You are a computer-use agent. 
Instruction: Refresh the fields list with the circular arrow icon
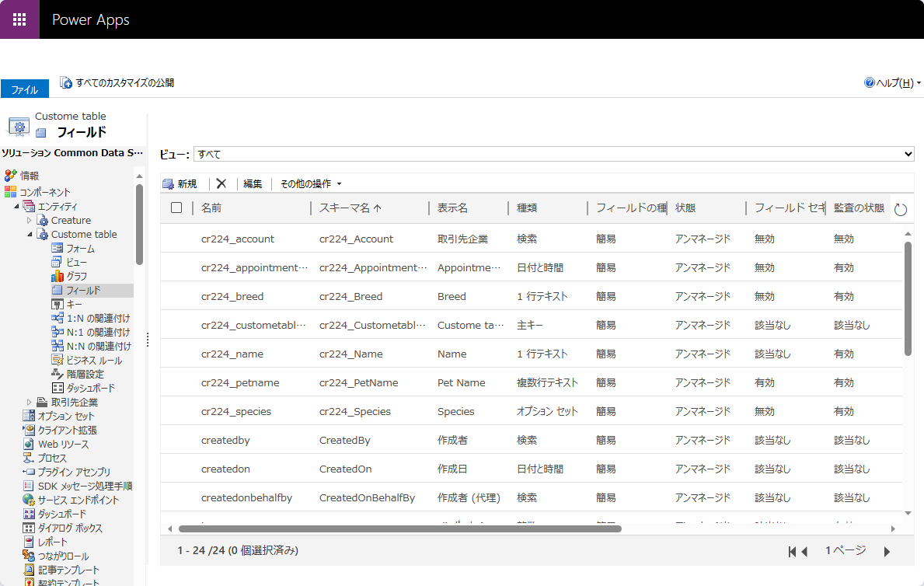[900, 208]
